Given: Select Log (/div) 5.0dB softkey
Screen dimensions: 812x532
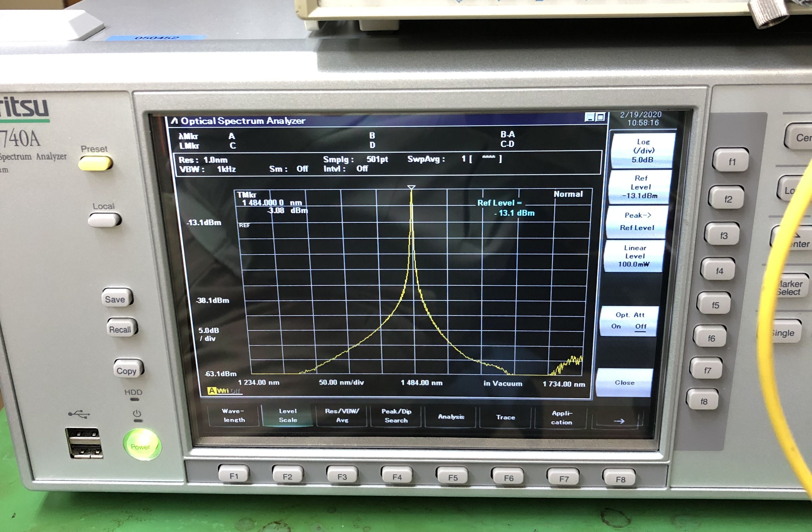Looking at the screenshot, I should (643, 150).
